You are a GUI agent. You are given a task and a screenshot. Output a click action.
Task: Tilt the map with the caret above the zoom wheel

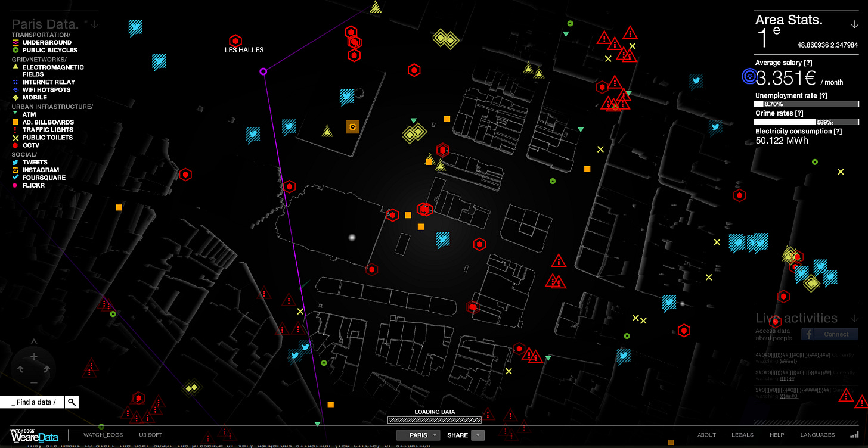(34, 340)
